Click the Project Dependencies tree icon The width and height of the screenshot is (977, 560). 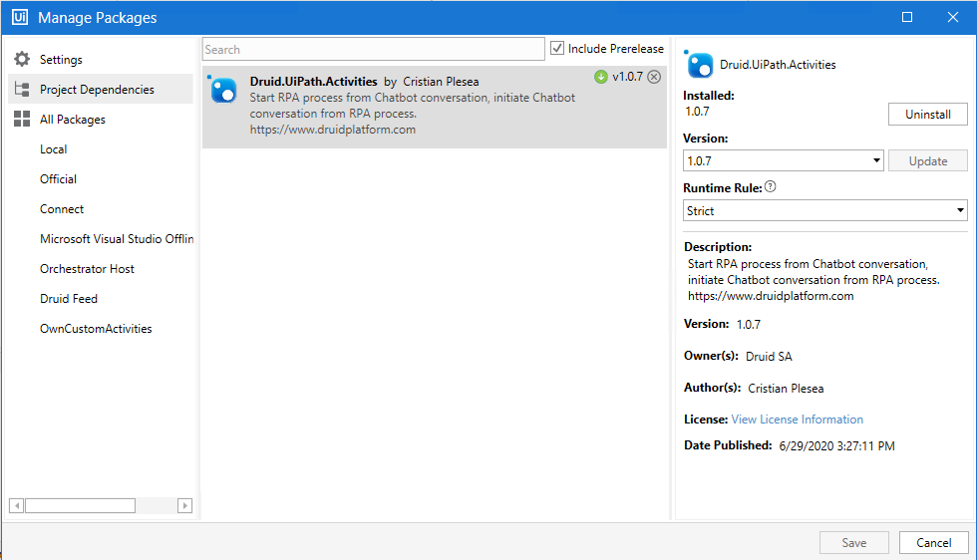coord(22,90)
